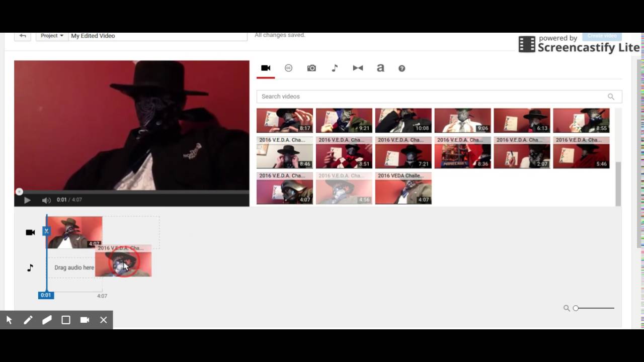The width and height of the screenshot is (644, 362).
Task: Open the audio tab music note
Action: [335, 68]
